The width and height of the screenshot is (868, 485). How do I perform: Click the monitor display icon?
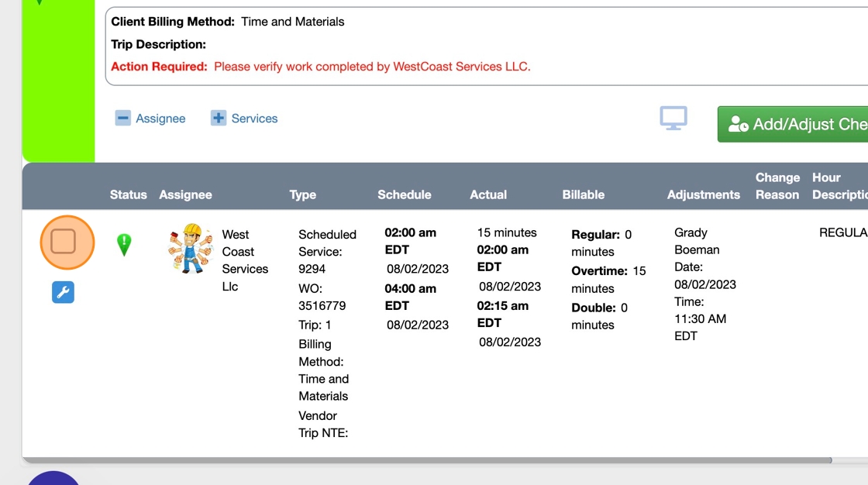click(673, 119)
